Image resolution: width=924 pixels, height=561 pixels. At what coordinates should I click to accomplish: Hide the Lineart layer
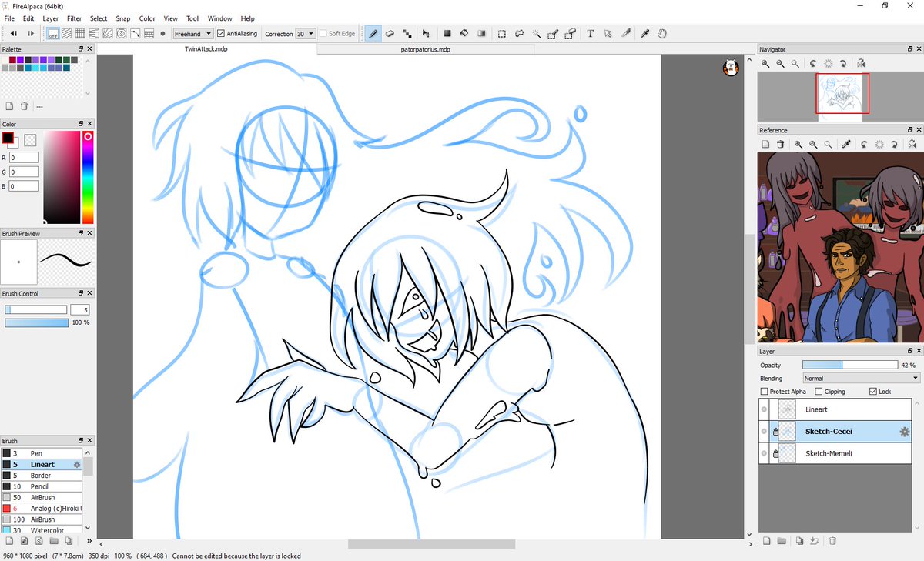tap(764, 409)
